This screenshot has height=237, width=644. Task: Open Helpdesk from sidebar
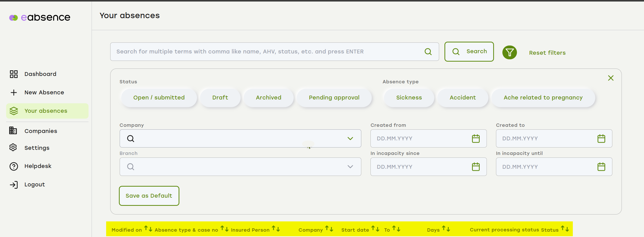pos(38,166)
